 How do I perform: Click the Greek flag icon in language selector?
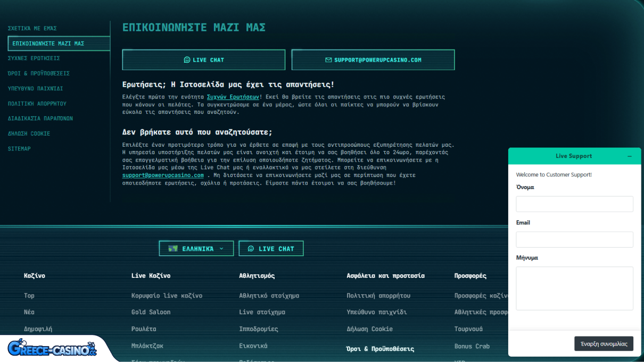(173, 248)
